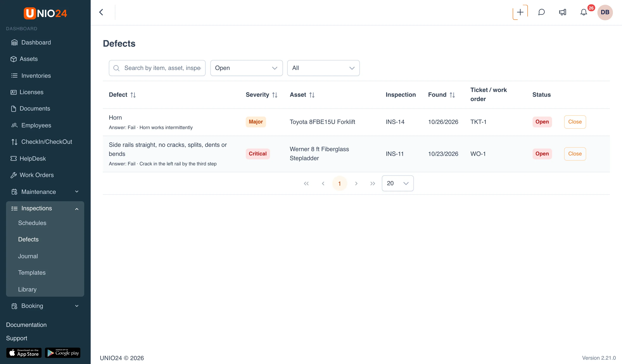Sort by Defect column arrows
This screenshot has width=622, height=364.
pyautogui.click(x=133, y=95)
